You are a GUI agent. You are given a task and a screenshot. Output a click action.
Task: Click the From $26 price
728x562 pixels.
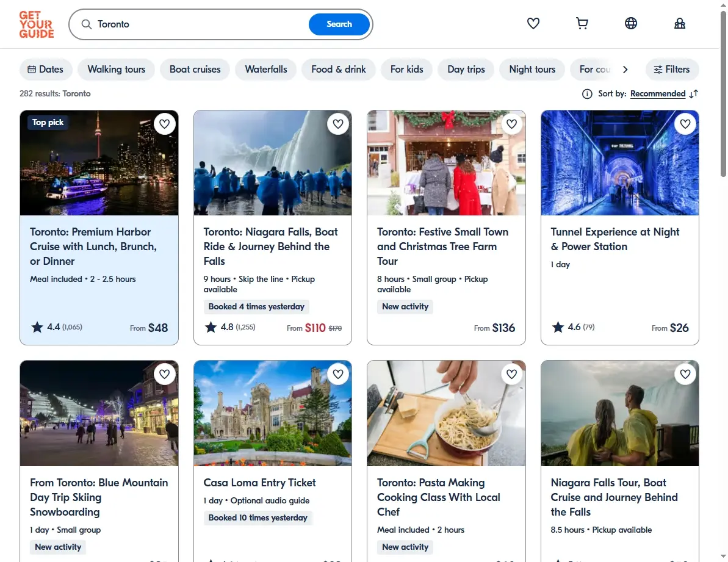tap(670, 328)
